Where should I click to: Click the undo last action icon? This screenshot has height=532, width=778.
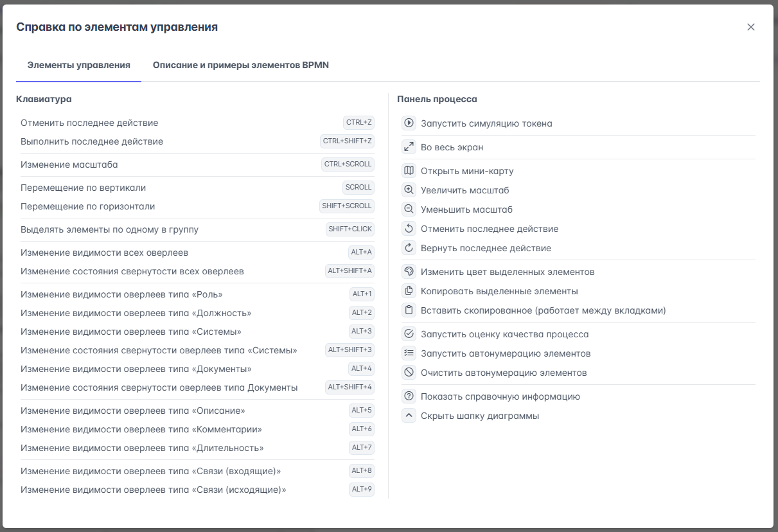[x=409, y=229]
